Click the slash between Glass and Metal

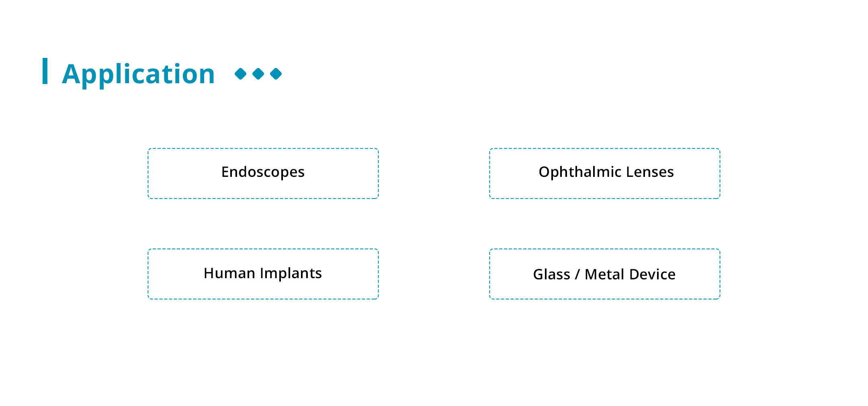click(577, 275)
